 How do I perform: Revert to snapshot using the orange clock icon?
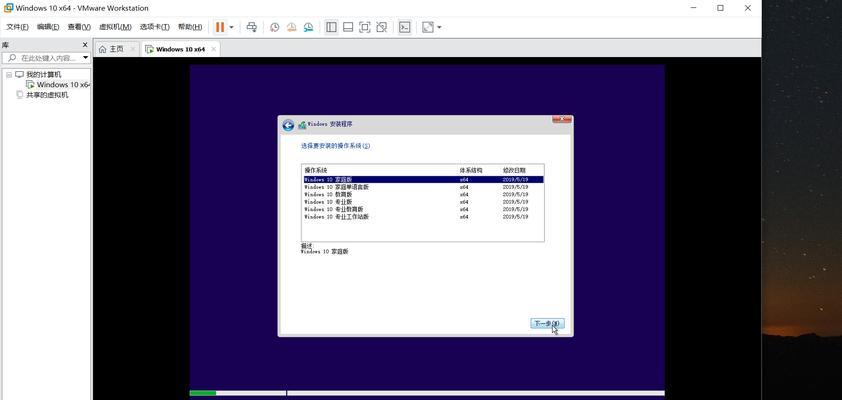pyautogui.click(x=291, y=27)
